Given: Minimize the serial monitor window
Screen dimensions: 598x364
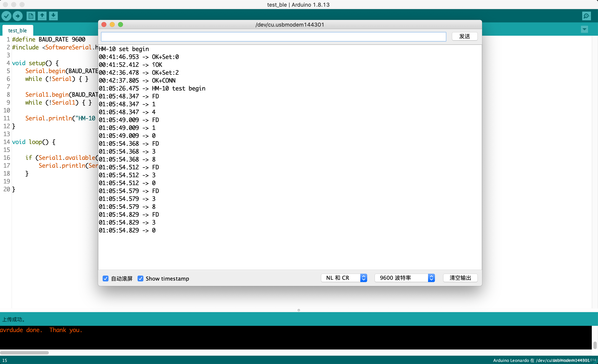Looking at the screenshot, I should tap(112, 24).
